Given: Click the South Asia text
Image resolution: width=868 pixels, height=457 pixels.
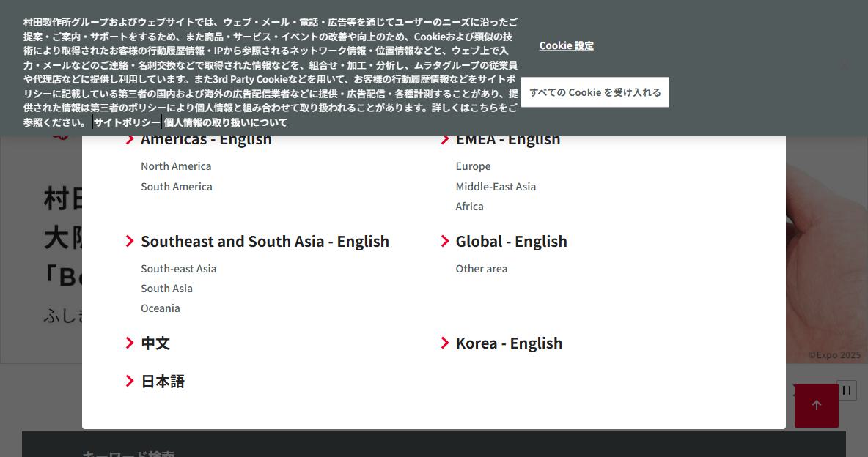Looking at the screenshot, I should tap(166, 289).
